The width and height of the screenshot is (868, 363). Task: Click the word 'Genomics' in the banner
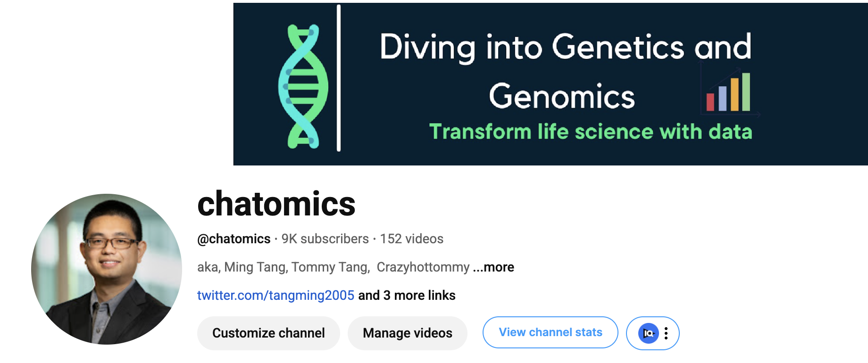(562, 97)
